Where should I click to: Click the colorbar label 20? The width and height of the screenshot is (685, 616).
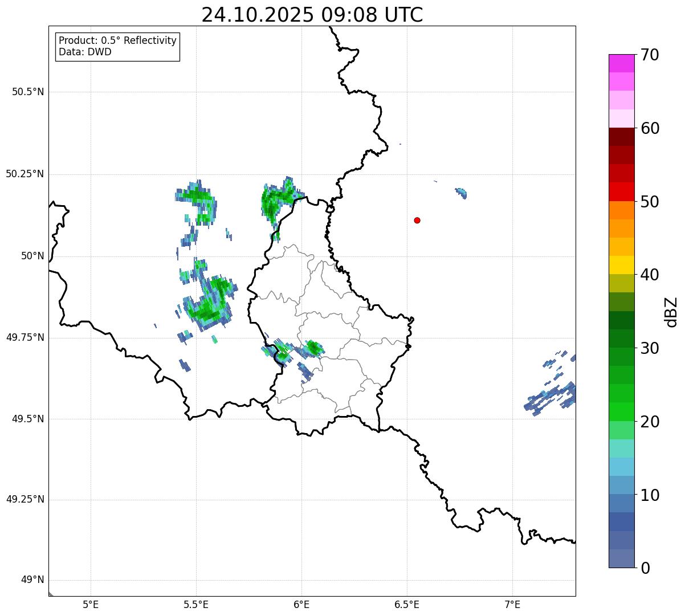pos(650,422)
